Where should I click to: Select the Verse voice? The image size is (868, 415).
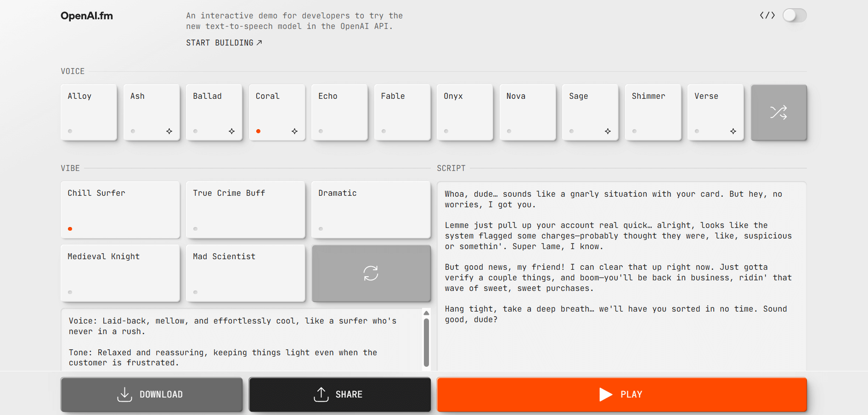716,112
